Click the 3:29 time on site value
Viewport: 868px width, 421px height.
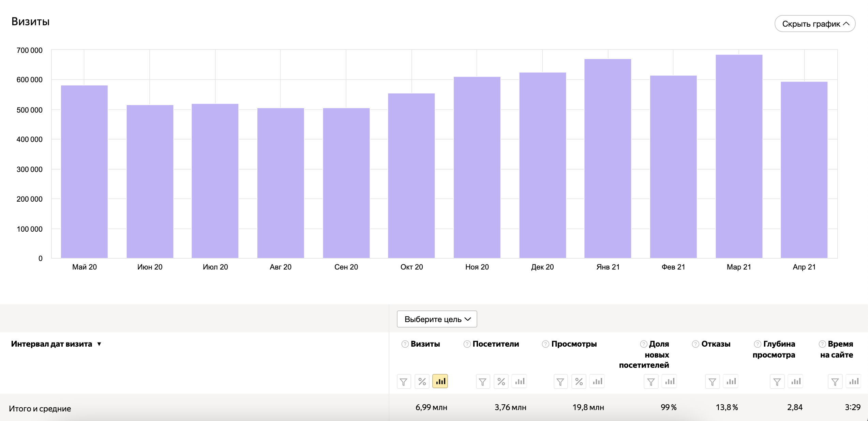pos(853,407)
